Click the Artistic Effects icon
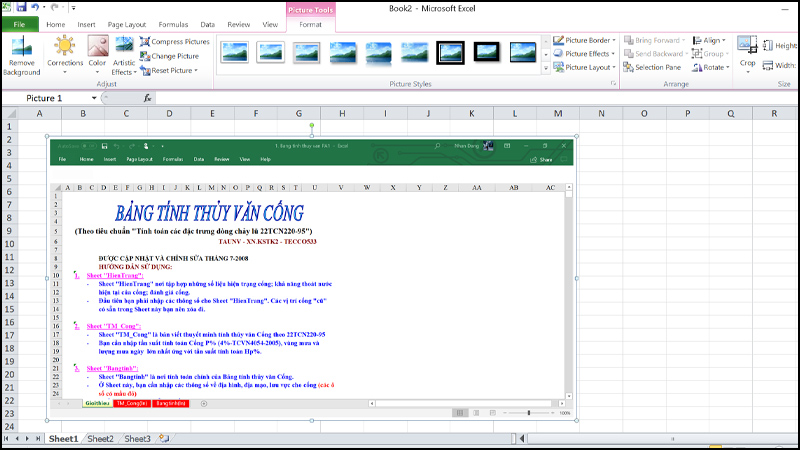 click(124, 55)
